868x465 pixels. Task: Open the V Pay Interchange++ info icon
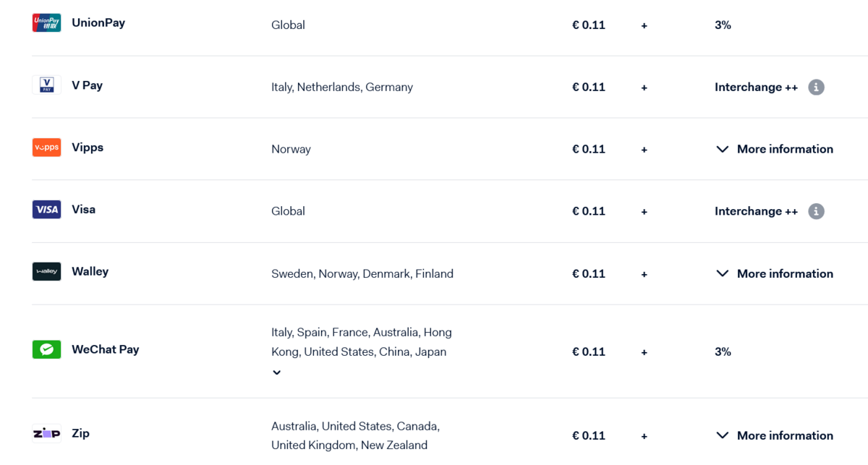pos(816,87)
